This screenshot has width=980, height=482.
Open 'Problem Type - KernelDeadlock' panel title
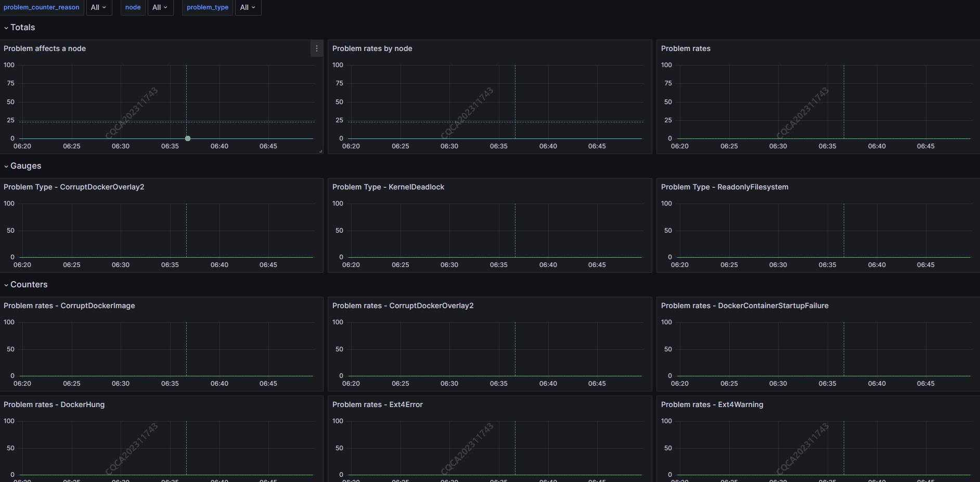pyautogui.click(x=388, y=187)
